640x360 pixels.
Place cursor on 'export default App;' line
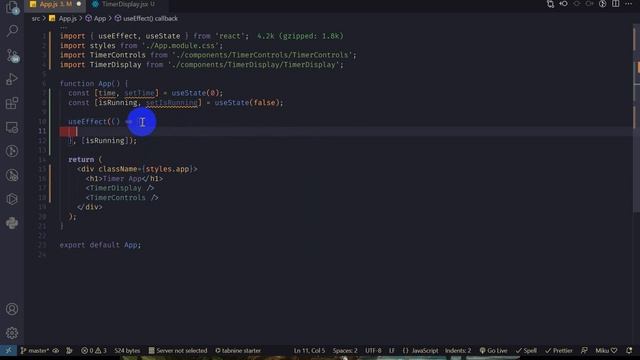(x=100, y=245)
